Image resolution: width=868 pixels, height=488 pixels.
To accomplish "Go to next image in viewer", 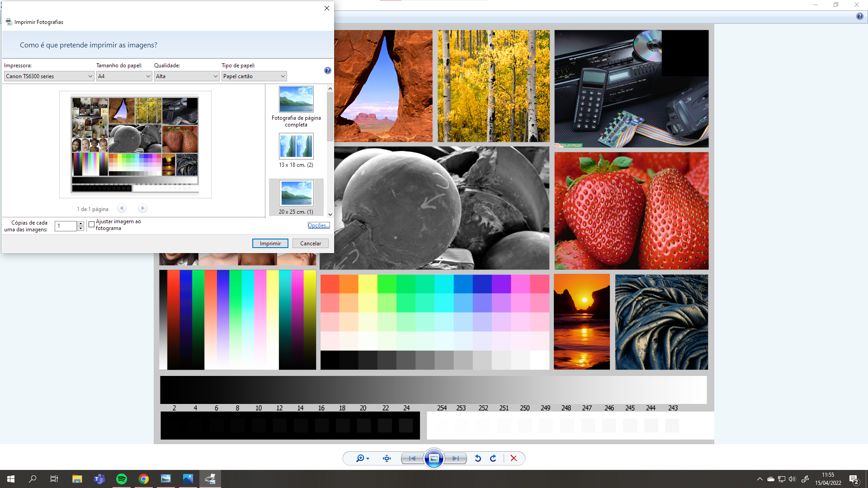I will 455,458.
